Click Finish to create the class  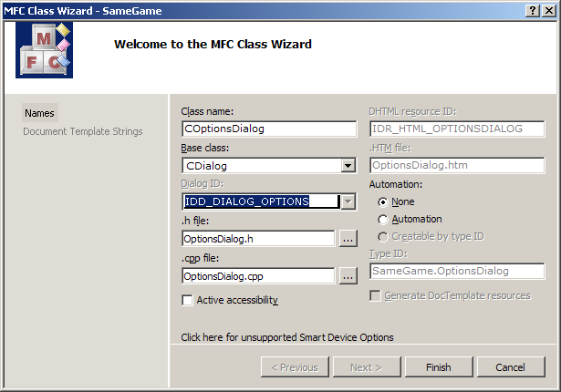tap(439, 367)
